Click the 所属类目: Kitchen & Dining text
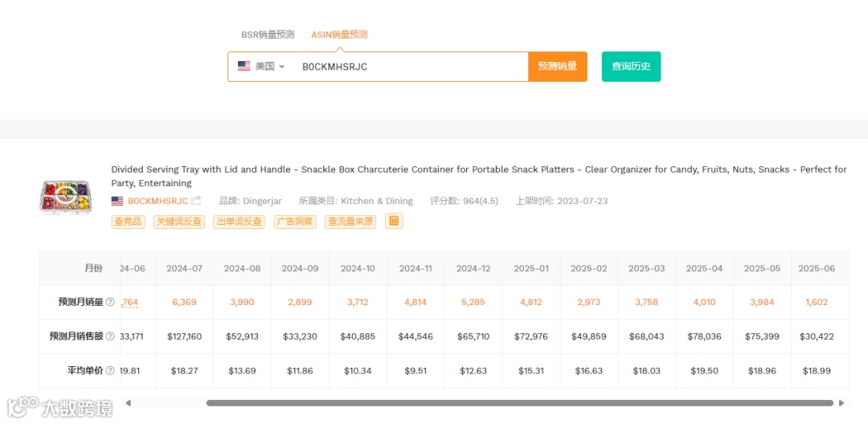 356,201
